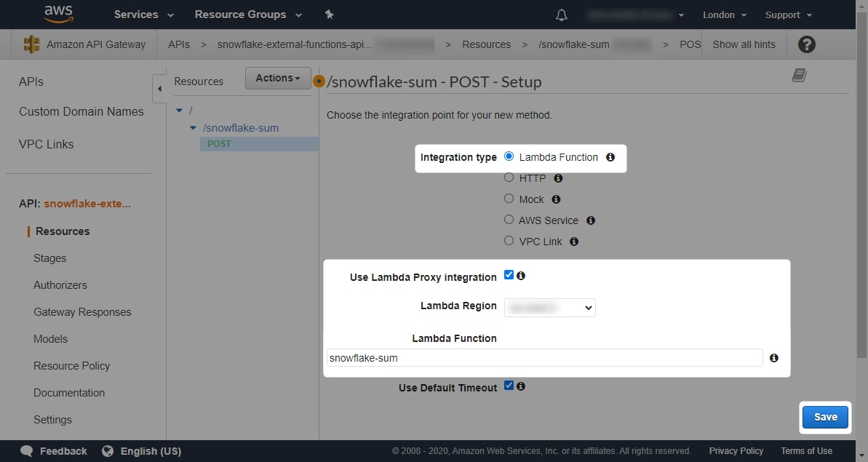Toggle Use Default Timeout checkbox
The width and height of the screenshot is (868, 462).
pos(509,386)
